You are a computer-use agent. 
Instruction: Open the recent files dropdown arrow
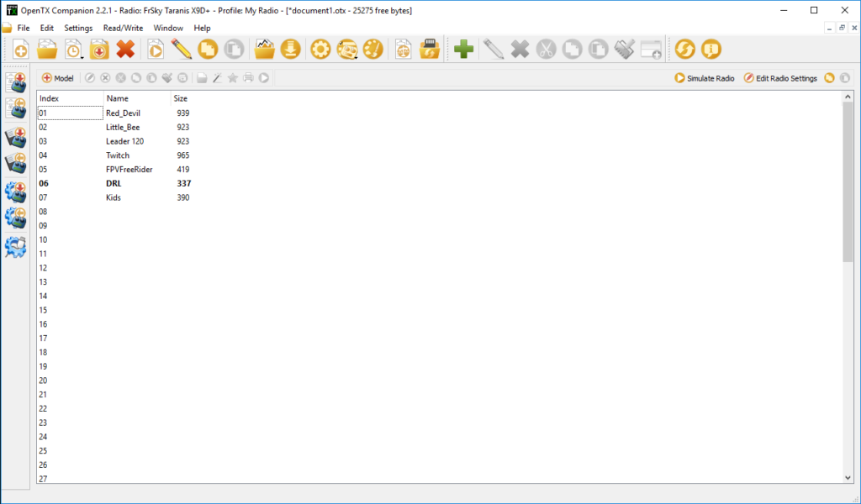click(x=81, y=56)
